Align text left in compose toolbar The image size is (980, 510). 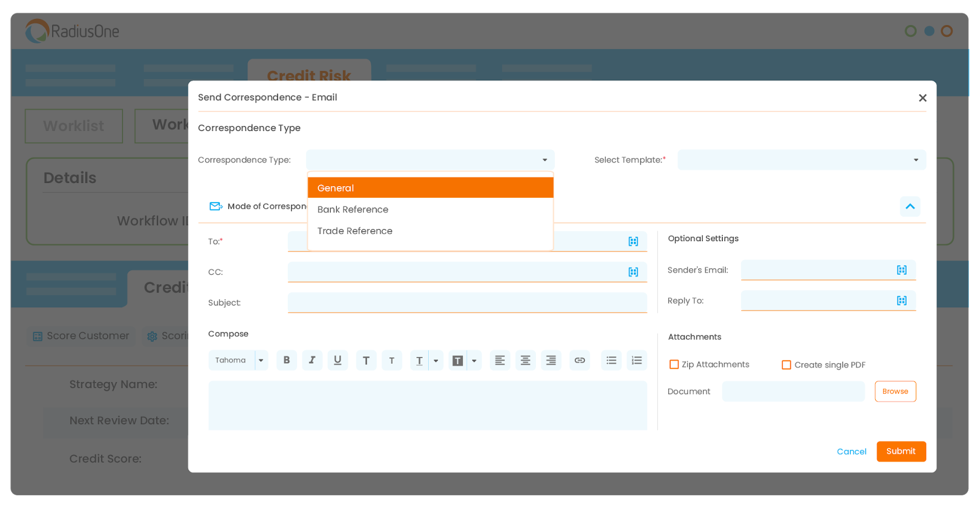tap(500, 361)
